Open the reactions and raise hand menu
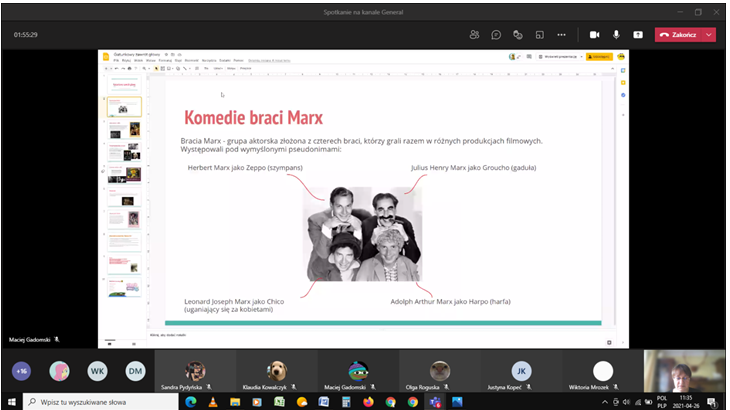Image resolution: width=730 pixels, height=410 pixels. click(x=518, y=34)
